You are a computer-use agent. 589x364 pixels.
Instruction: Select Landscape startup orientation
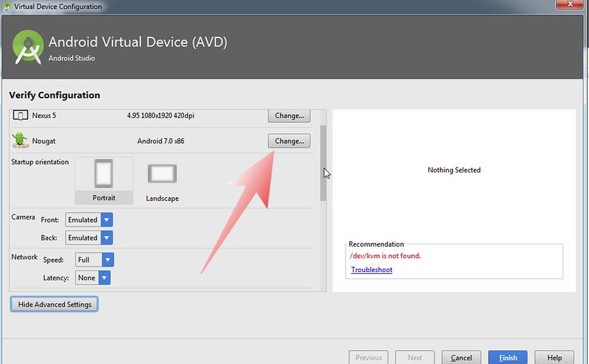pyautogui.click(x=162, y=182)
